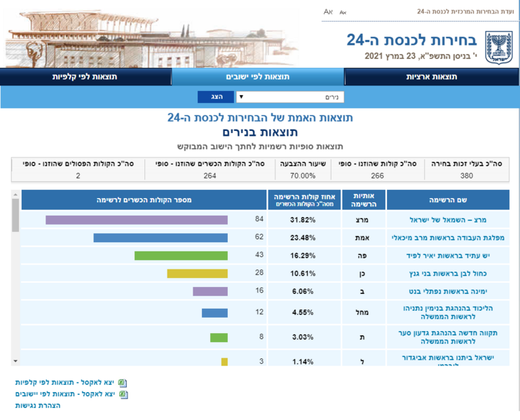Viewport: 520px width, 420px height.
Task: Click the 23.48% percentage cell
Action: 303,238
